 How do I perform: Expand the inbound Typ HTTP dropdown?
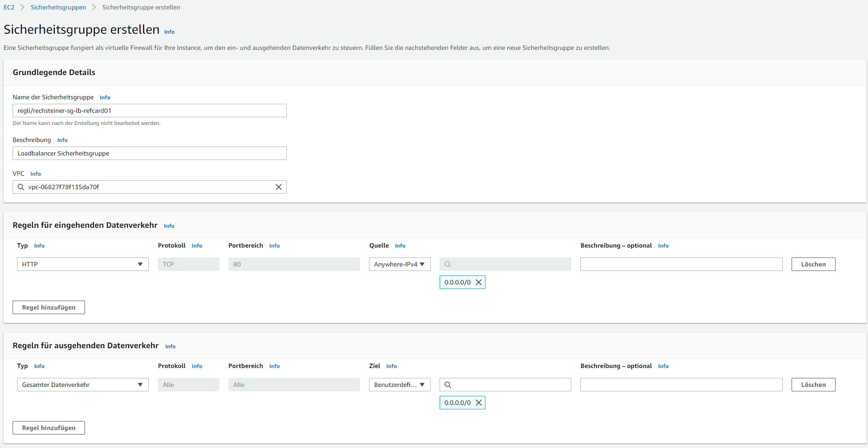[x=83, y=264]
